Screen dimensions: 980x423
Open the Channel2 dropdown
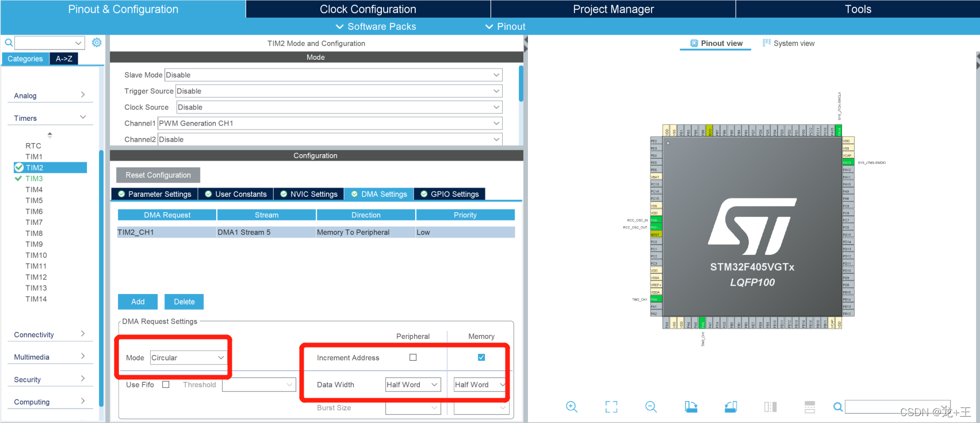click(x=330, y=139)
